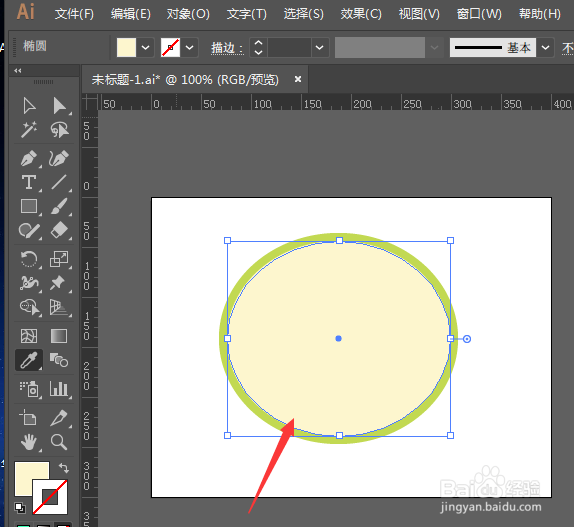
Task: Choose the Rectangle tool
Action: [29, 206]
